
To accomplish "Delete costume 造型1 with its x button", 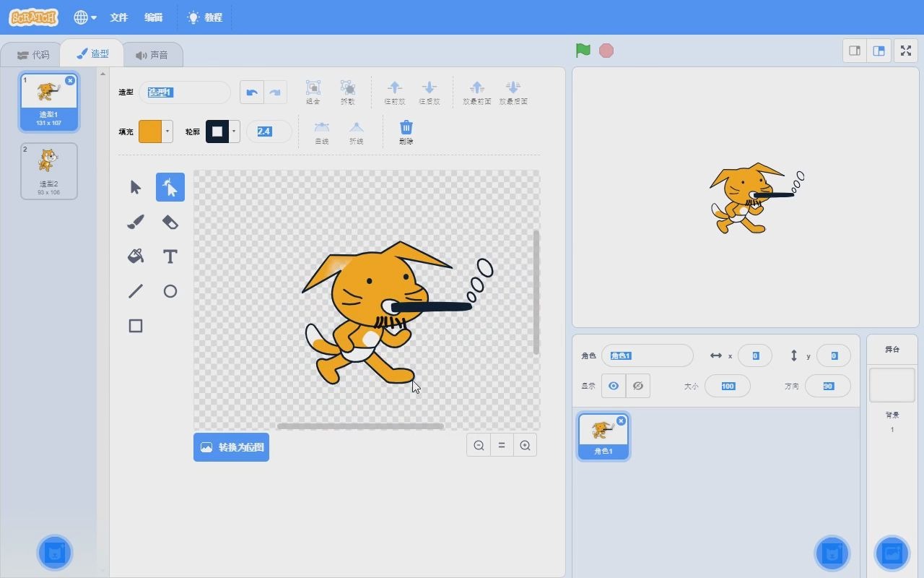I will [70, 80].
